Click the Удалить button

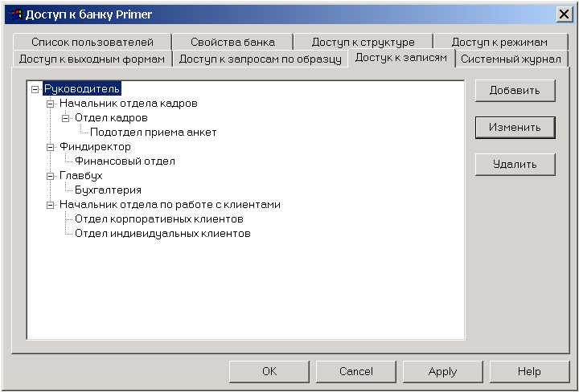point(515,164)
